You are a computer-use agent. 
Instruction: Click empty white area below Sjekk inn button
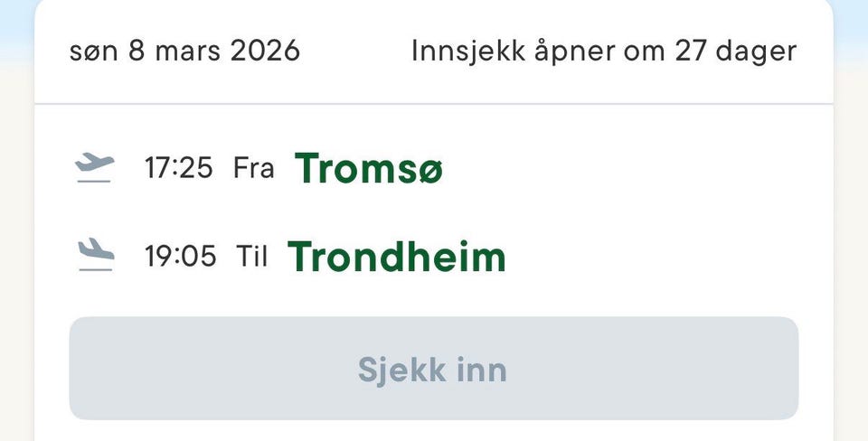[x=434, y=431]
